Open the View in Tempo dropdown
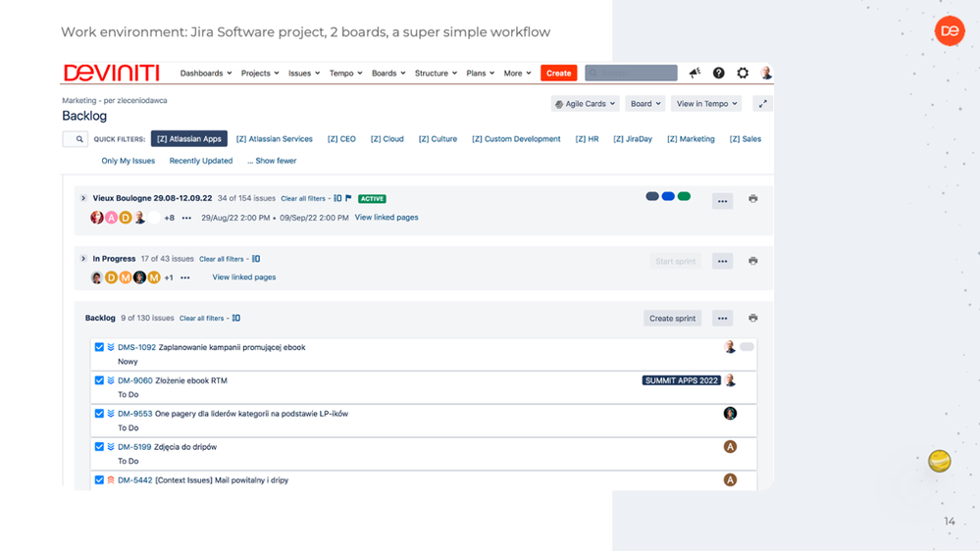Screen dimensions: 980x551 706,104
